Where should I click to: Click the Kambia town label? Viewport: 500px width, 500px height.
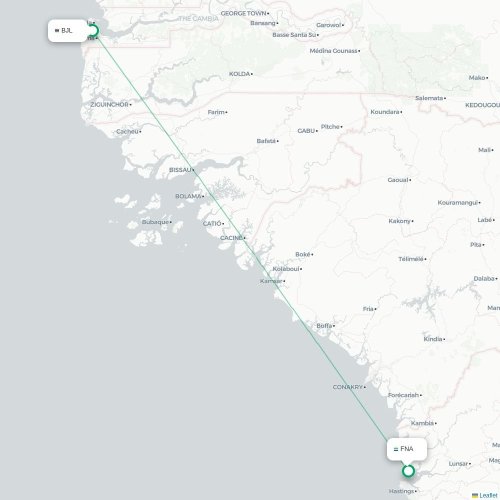pyautogui.click(x=422, y=423)
